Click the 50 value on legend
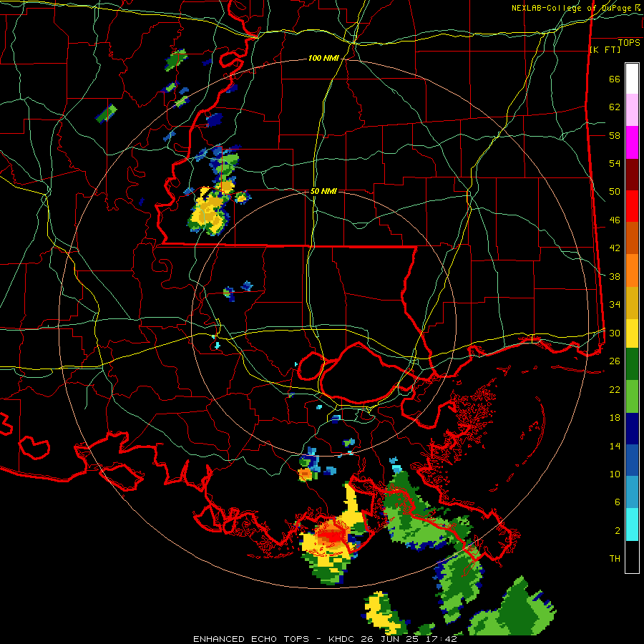The image size is (644, 644). (x=615, y=192)
